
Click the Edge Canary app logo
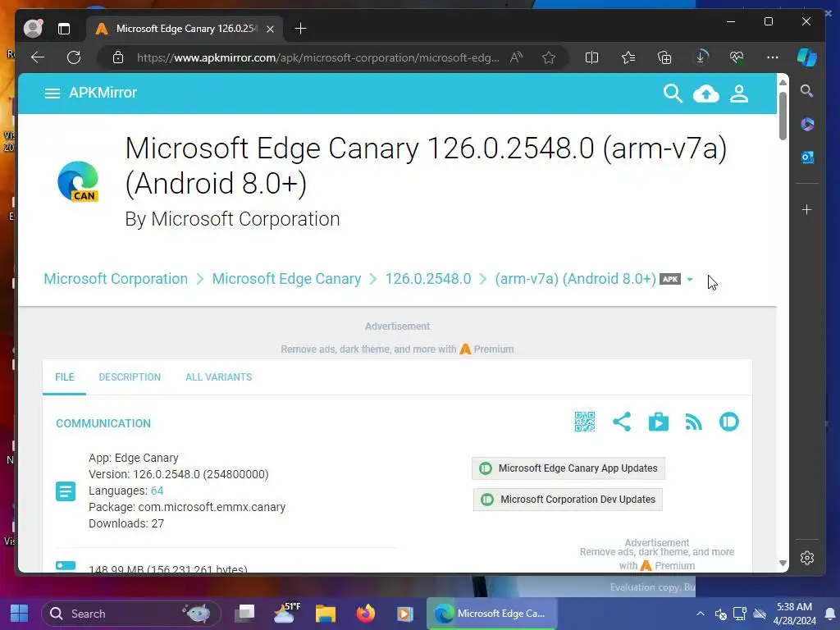click(78, 181)
